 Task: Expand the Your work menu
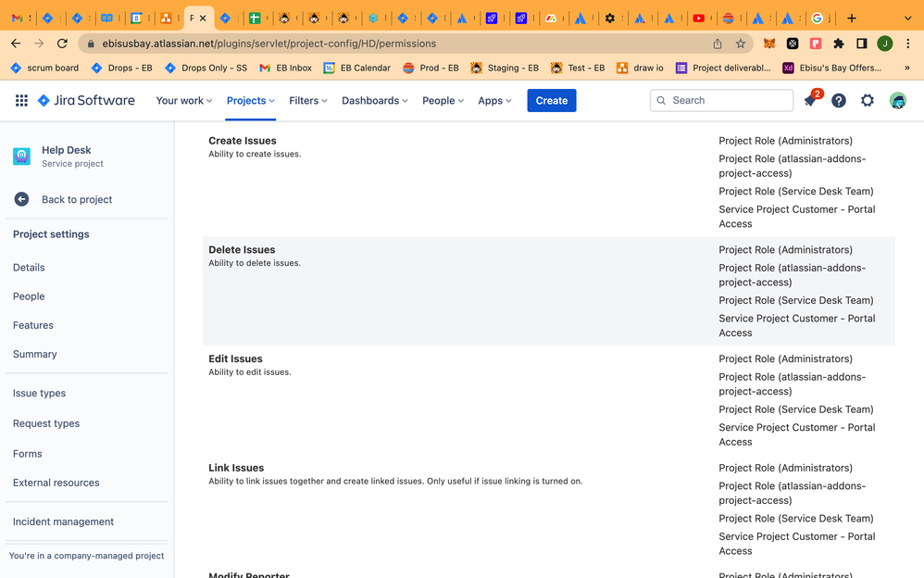click(x=184, y=100)
